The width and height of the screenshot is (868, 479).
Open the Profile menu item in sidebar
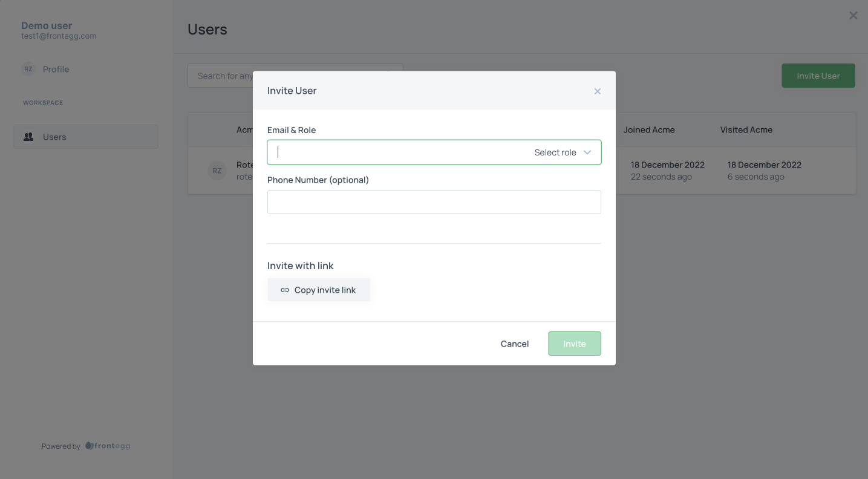(x=56, y=70)
